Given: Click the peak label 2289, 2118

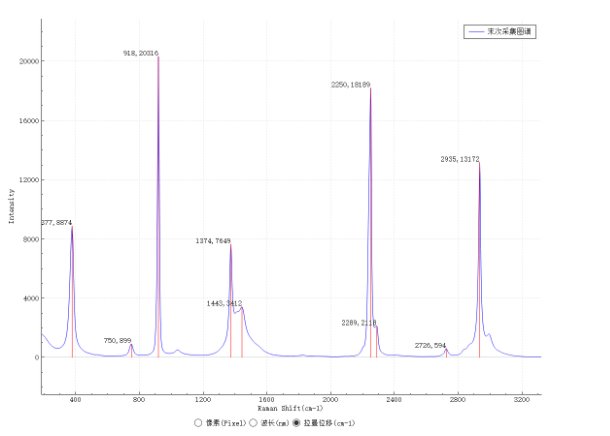Looking at the screenshot, I should click(359, 323).
